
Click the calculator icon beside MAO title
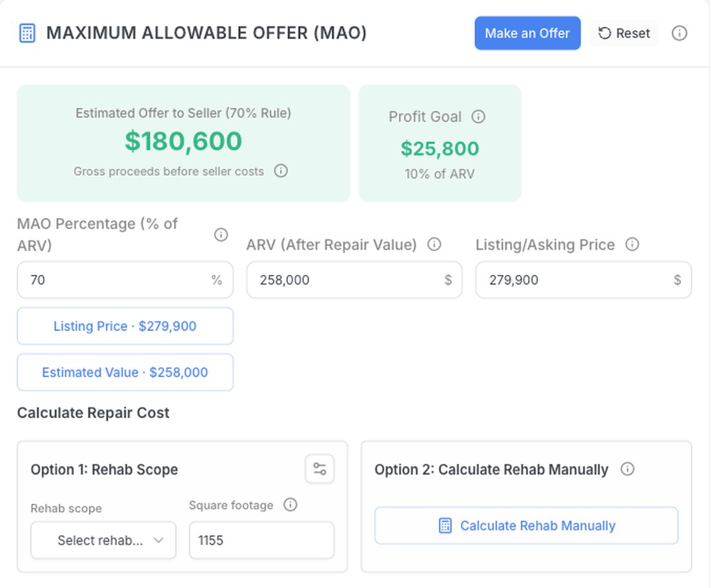tap(27, 33)
